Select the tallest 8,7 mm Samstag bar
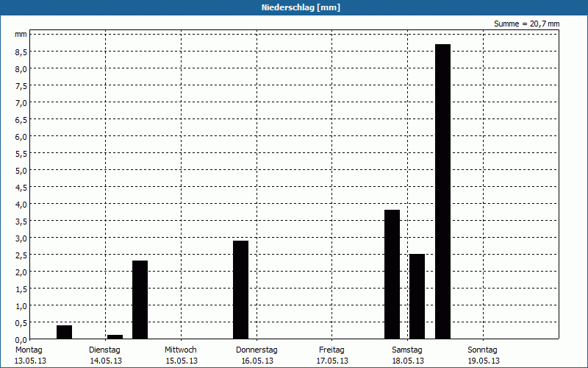 tap(443, 191)
